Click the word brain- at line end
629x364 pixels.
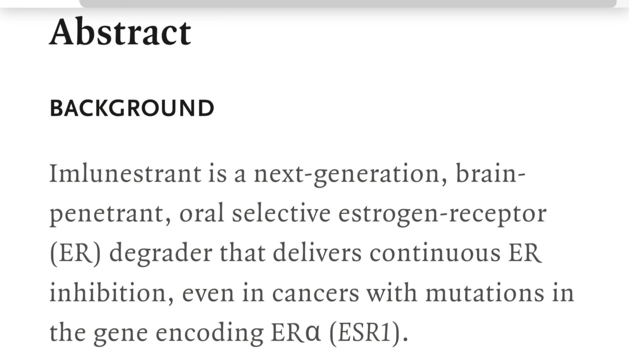tap(490, 174)
